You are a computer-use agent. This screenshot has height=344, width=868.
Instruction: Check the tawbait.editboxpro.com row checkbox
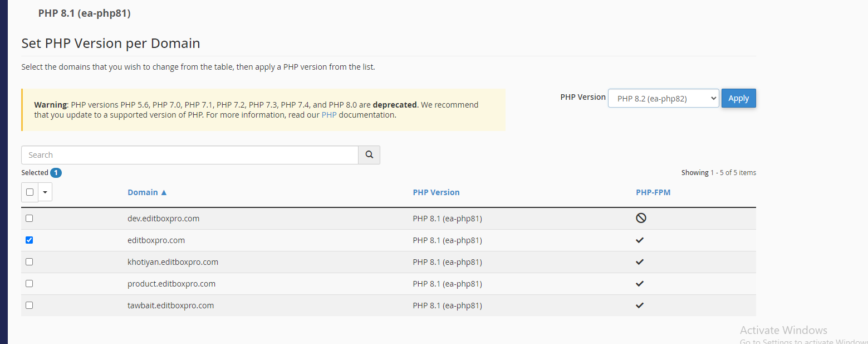pos(30,306)
